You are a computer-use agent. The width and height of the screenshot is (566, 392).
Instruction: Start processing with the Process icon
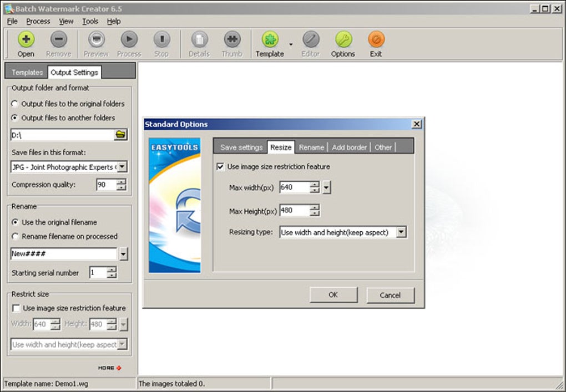point(129,44)
